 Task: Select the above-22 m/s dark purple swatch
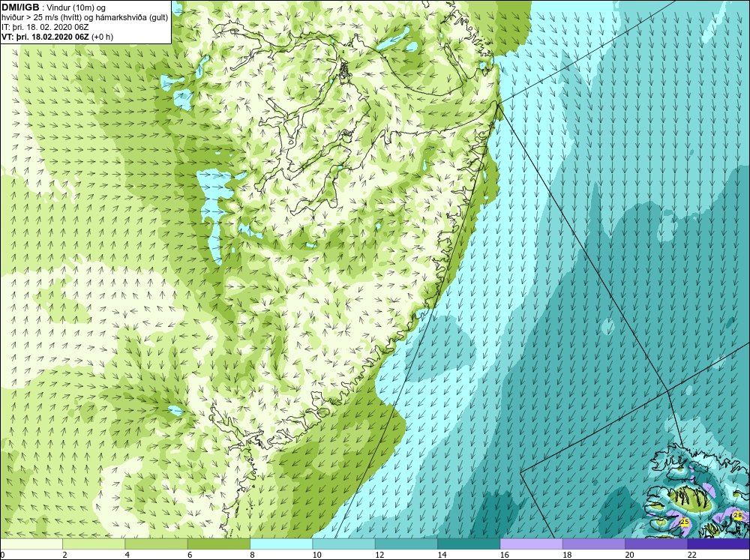tap(718, 544)
